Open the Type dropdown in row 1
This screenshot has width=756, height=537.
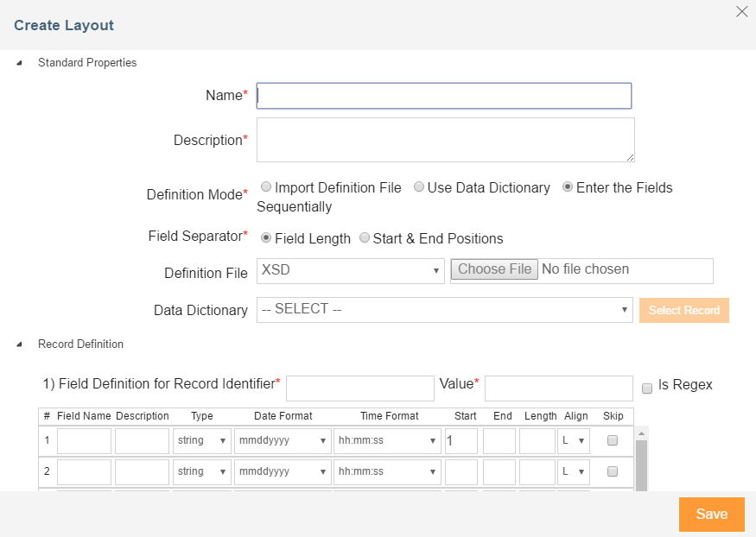[201, 440]
